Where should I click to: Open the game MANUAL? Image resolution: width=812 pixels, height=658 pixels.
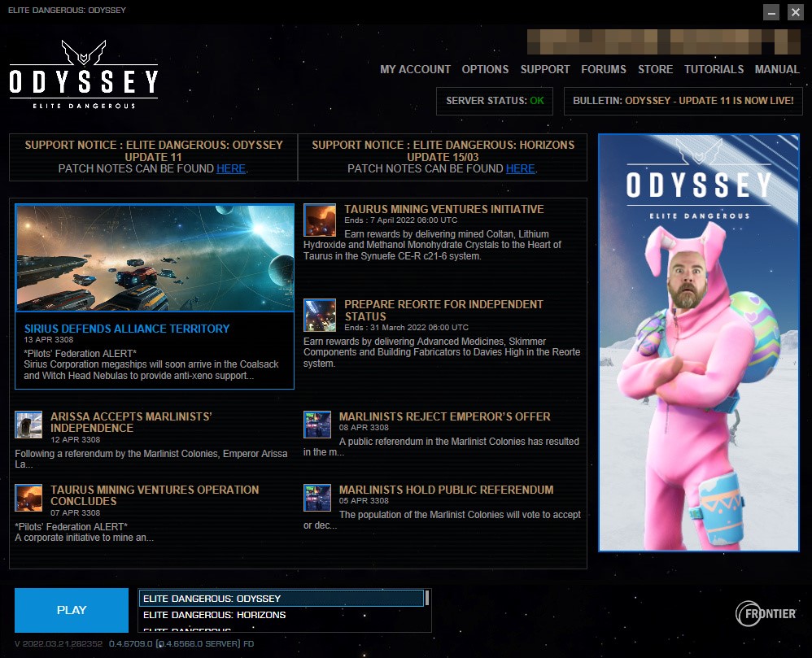pyautogui.click(x=777, y=69)
